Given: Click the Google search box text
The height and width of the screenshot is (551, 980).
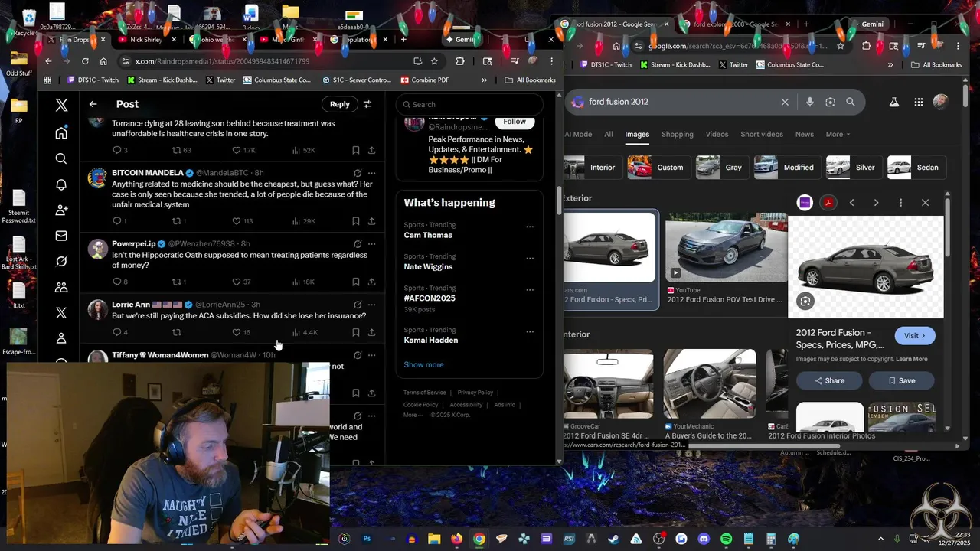Looking at the screenshot, I should 618,102.
